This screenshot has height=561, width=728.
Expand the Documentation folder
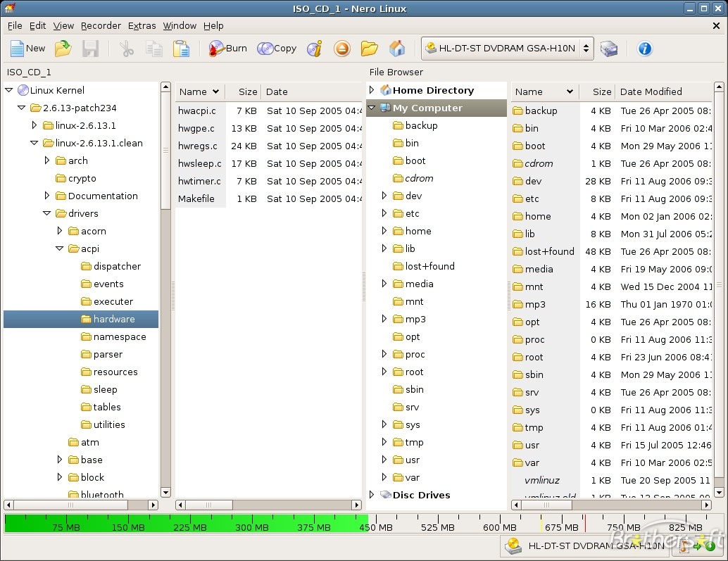click(x=47, y=196)
